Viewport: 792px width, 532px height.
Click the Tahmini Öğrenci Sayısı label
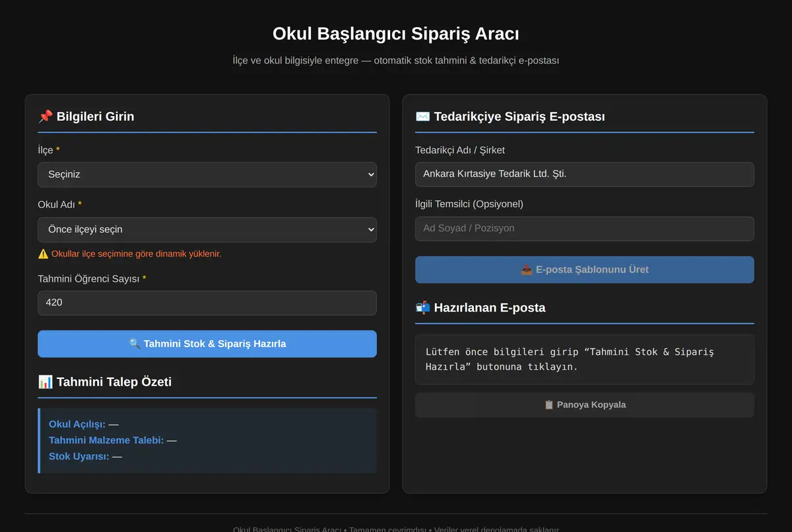92,279
